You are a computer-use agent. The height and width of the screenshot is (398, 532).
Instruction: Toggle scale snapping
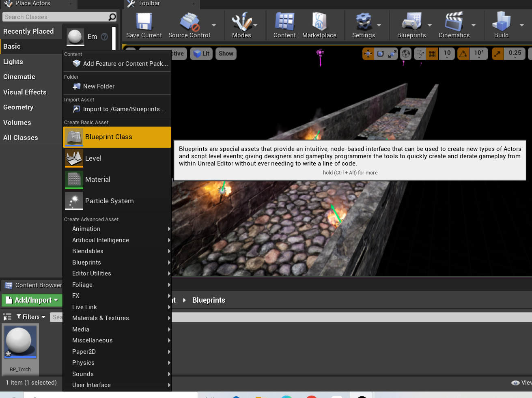point(498,54)
